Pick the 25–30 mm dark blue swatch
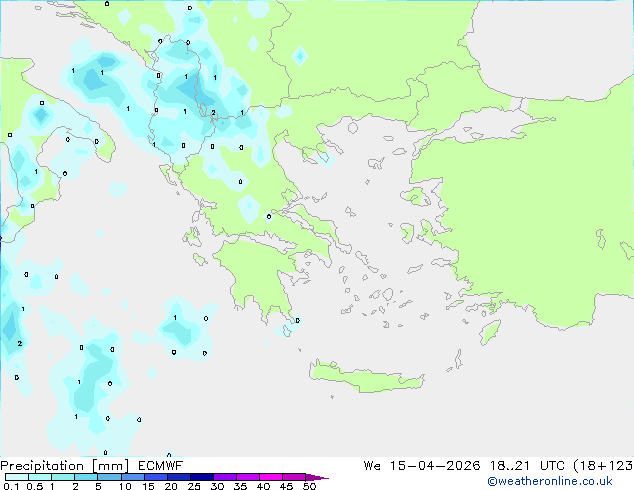This screenshot has height=490, width=634. (x=202, y=477)
